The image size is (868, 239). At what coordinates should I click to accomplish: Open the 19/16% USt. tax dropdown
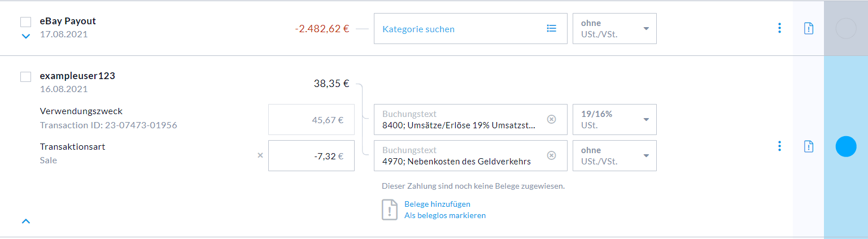click(x=614, y=119)
